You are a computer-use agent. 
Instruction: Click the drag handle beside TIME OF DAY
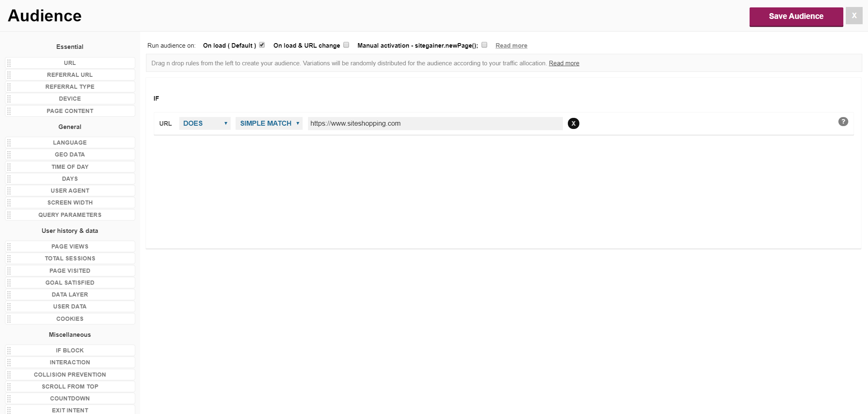click(x=9, y=167)
